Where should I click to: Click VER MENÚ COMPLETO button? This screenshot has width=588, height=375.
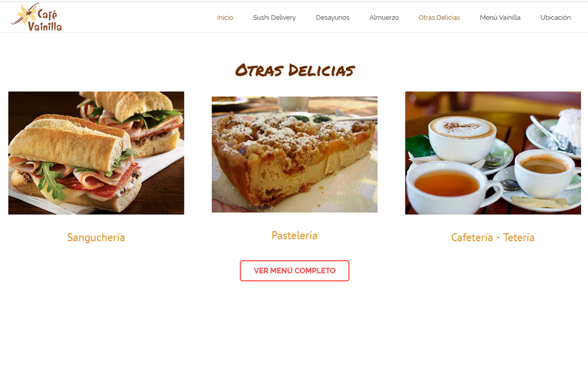tap(295, 271)
